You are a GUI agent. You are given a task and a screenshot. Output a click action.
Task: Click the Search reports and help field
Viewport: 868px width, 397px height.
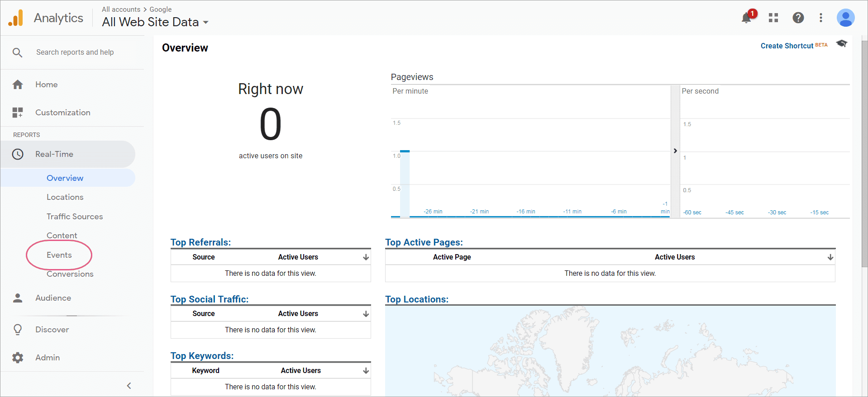point(75,52)
